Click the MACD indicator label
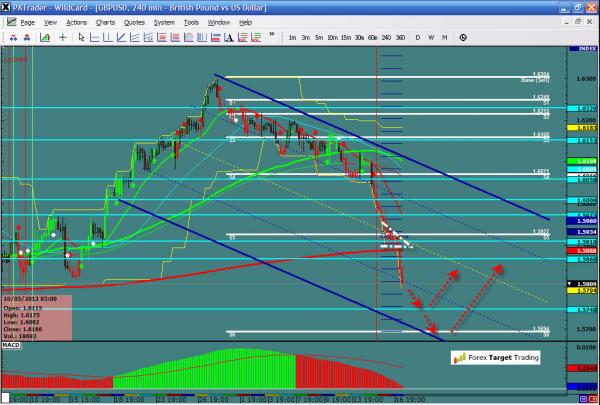600x405 pixels. [11, 345]
